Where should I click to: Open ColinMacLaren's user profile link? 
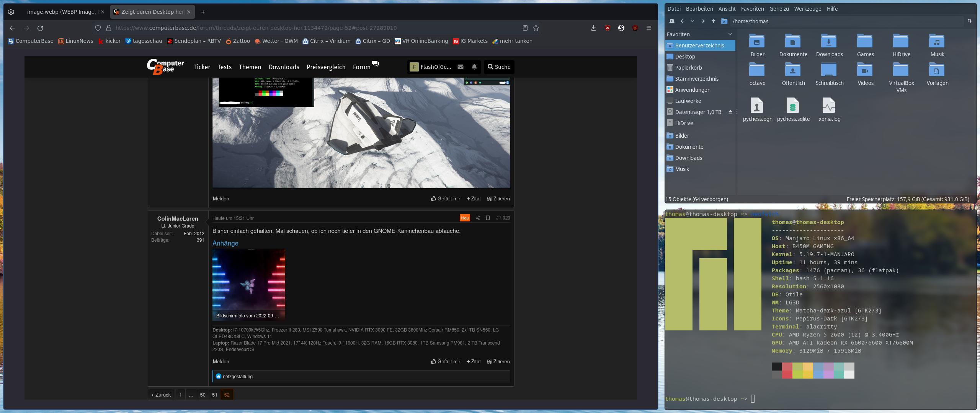click(178, 219)
